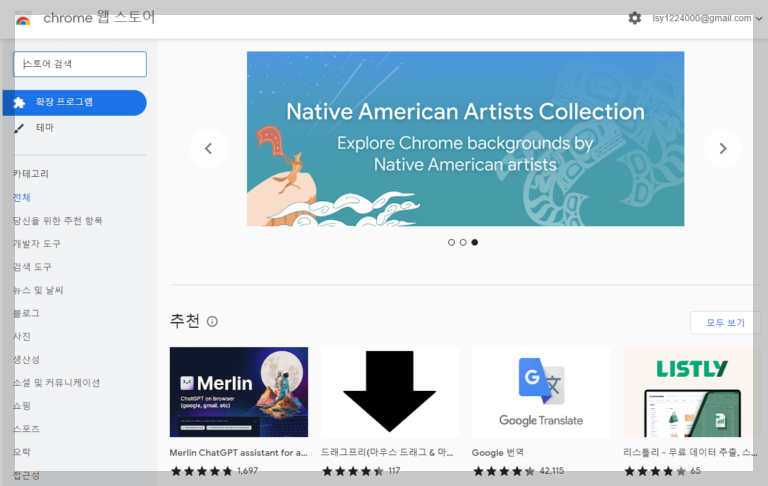Select the third filled carousel dot
Image resolution: width=768 pixels, height=486 pixels.
475,243
